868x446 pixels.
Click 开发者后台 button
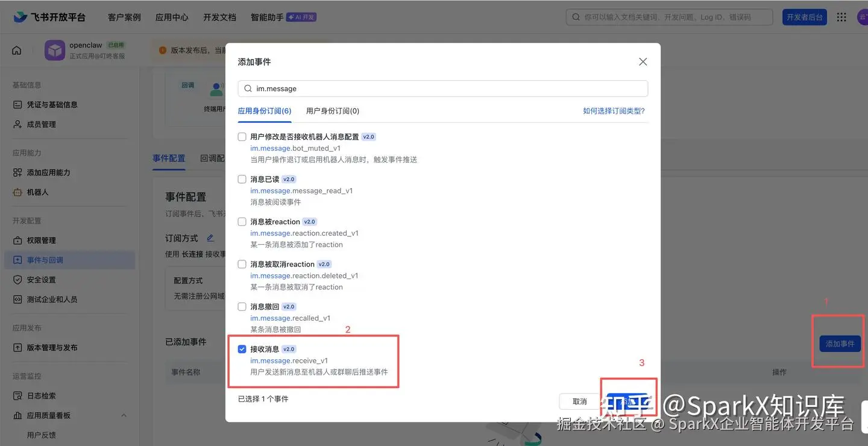pos(805,17)
